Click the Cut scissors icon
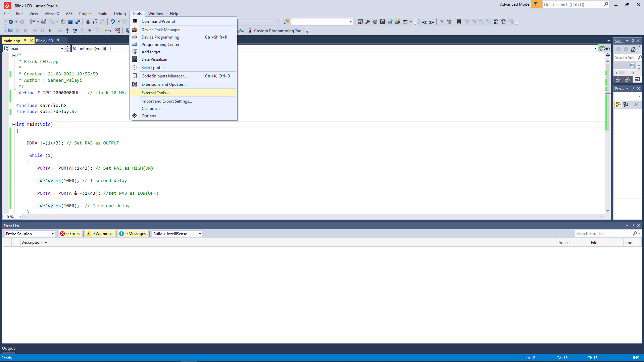 (88, 22)
